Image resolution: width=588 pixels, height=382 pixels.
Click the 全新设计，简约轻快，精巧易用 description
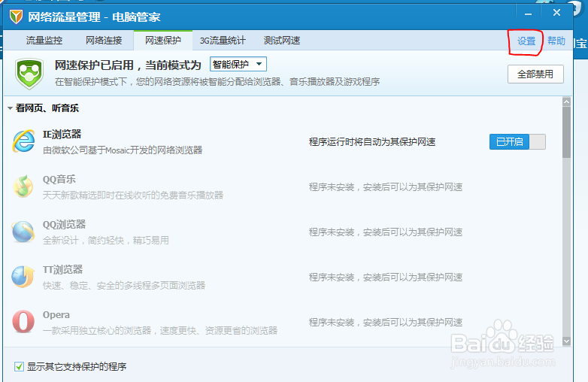[106, 241]
